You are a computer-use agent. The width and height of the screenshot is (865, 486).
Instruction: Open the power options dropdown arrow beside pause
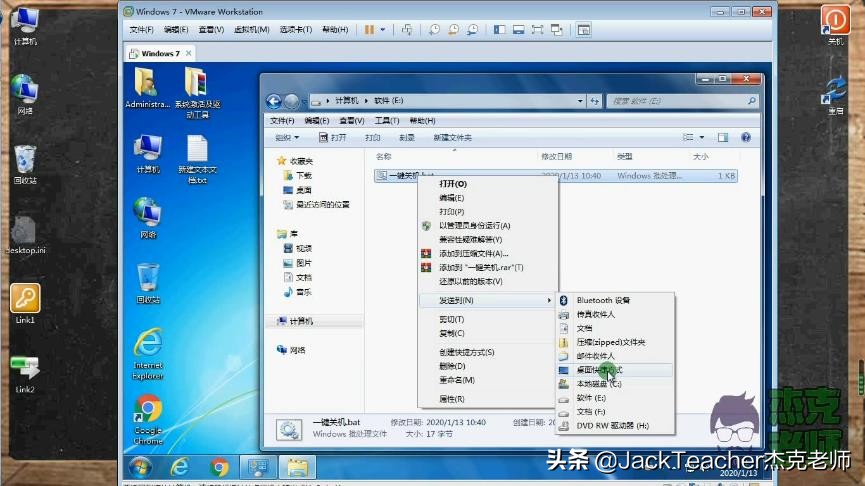tap(382, 30)
